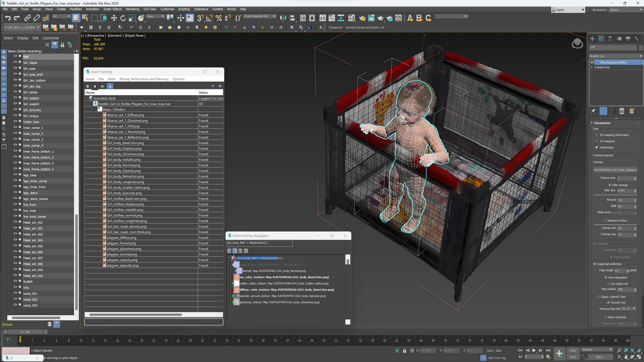
Task: Click the Unlink Selection tool
Action: pos(37,18)
